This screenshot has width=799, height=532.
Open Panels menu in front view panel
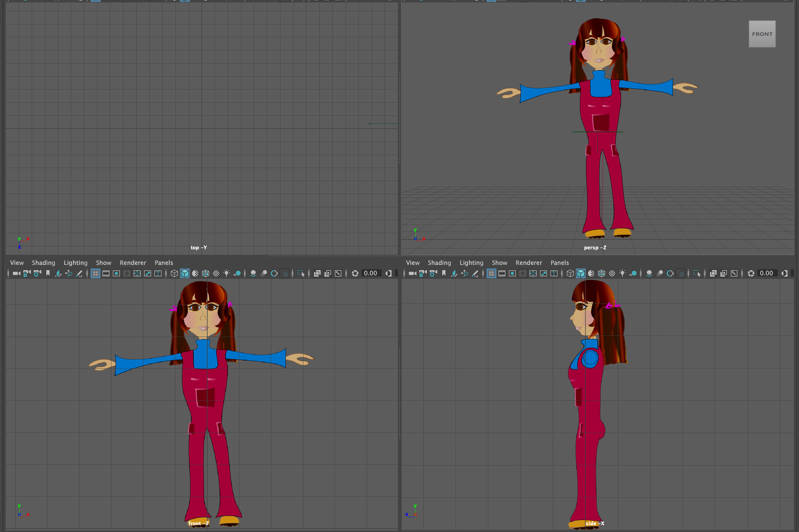[x=163, y=263]
